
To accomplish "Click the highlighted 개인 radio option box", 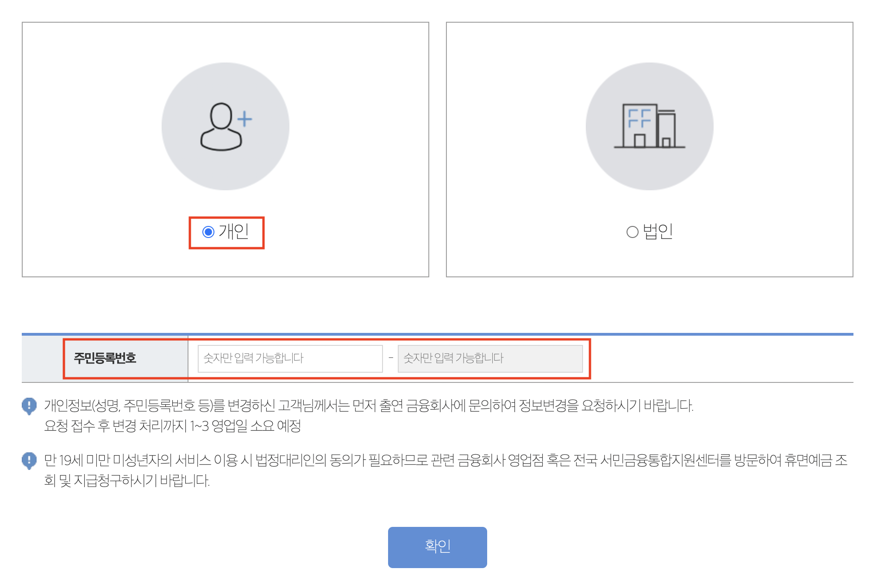I will click(227, 233).
